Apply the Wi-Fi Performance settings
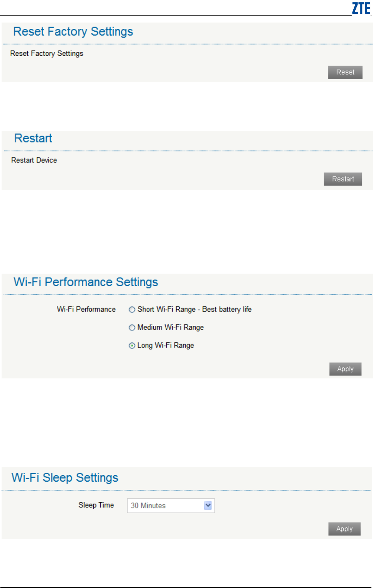Viewport: 373px width, 588px height. coord(345,369)
